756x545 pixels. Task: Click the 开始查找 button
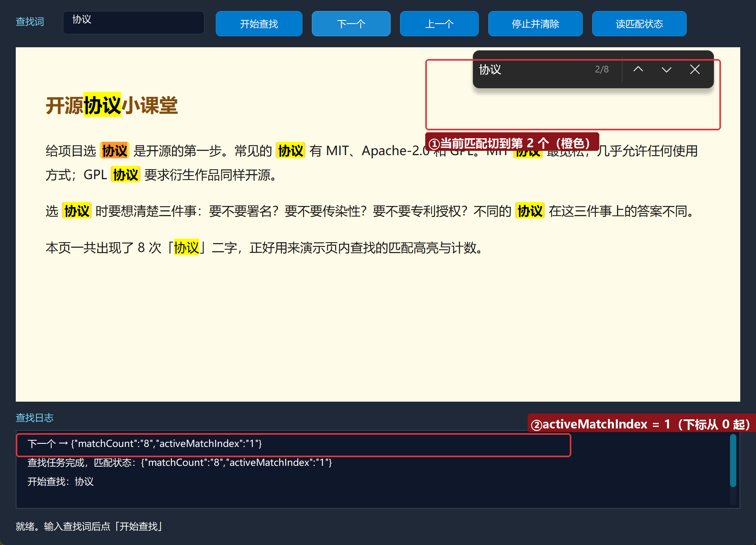(259, 24)
